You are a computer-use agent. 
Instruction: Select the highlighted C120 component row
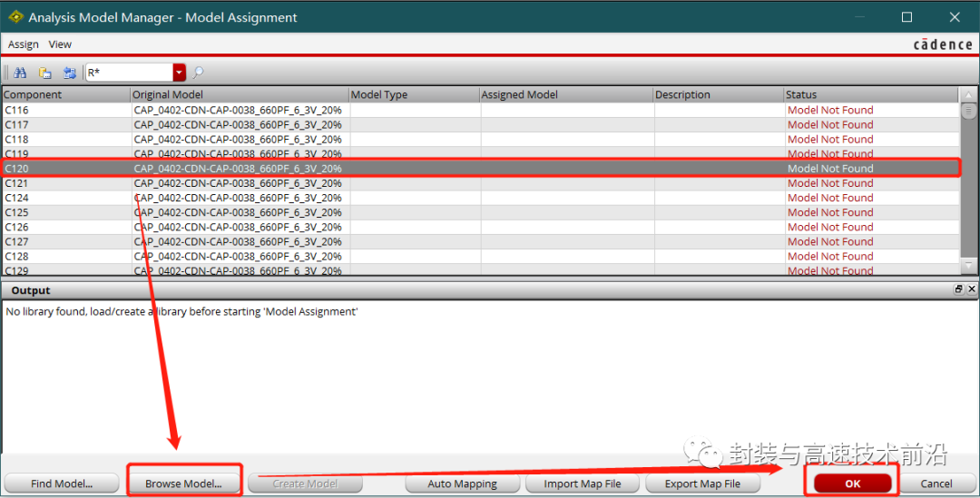click(x=480, y=169)
